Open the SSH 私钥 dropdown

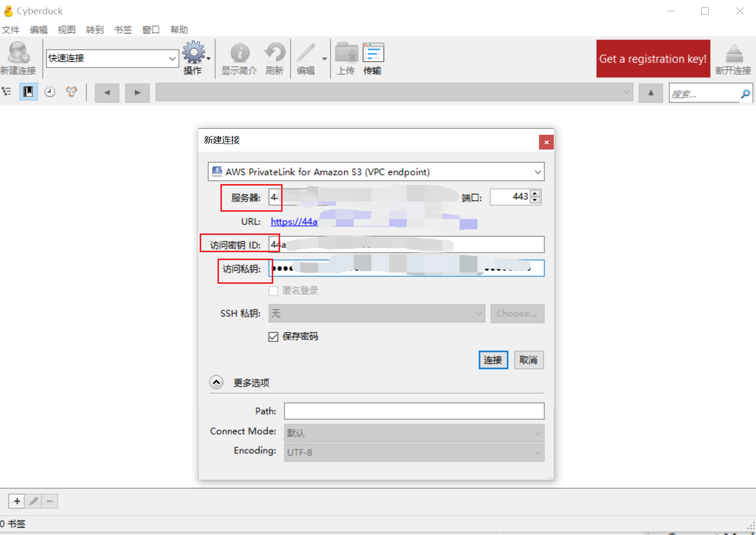click(377, 313)
